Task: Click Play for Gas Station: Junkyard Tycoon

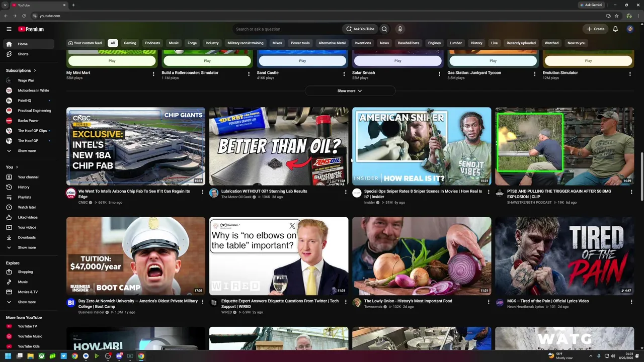Action: point(493,61)
